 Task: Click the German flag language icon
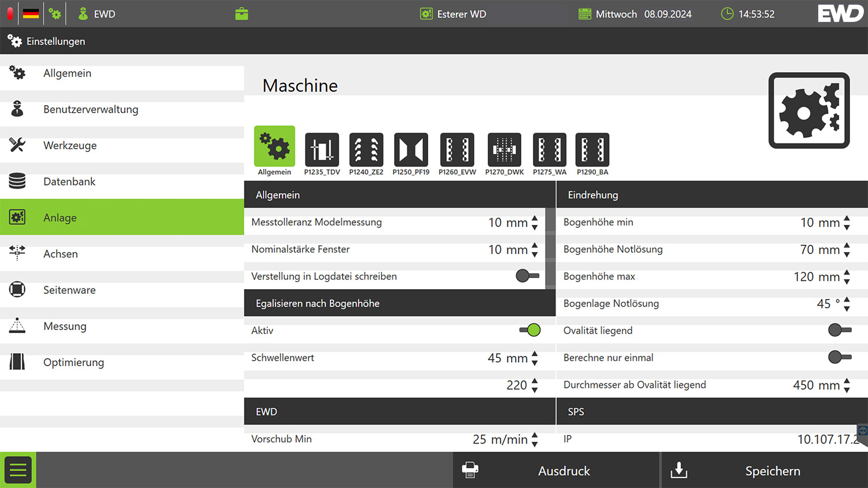tap(31, 14)
